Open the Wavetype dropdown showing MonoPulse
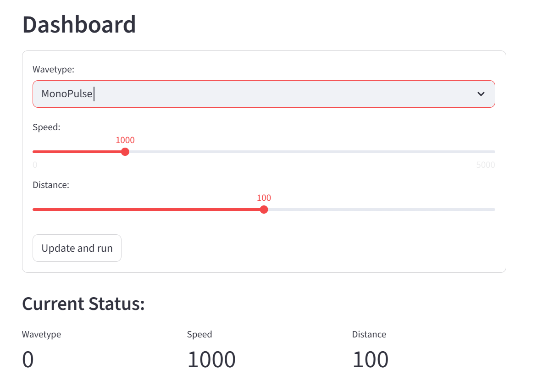This screenshot has height=392, width=537. [x=257, y=94]
